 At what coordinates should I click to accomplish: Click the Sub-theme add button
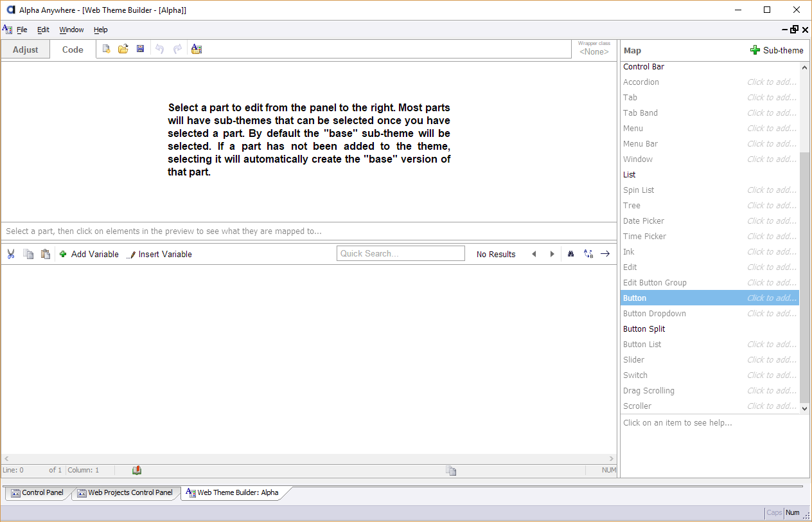coord(777,50)
